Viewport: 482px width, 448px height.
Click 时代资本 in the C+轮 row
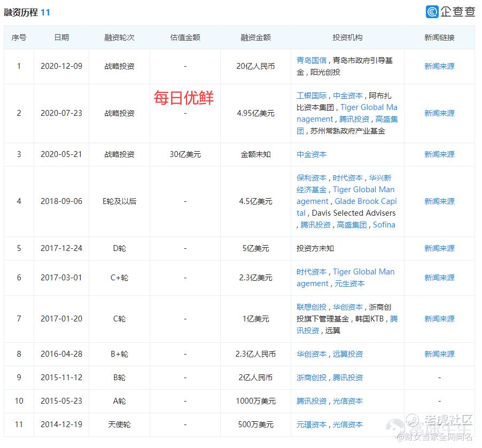(x=312, y=272)
